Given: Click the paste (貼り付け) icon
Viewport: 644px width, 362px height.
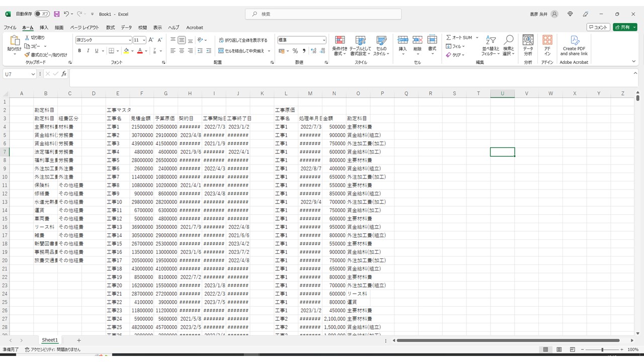Looking at the screenshot, I should coord(14,41).
